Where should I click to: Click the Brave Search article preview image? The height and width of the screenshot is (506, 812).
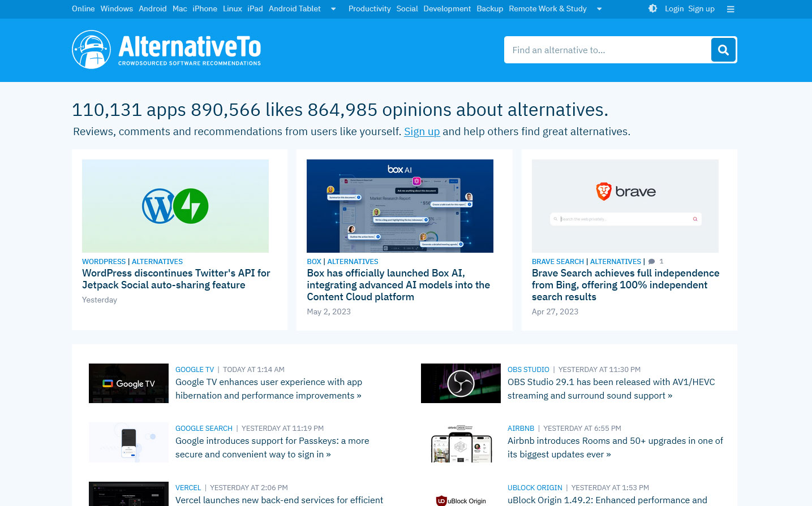(x=625, y=206)
